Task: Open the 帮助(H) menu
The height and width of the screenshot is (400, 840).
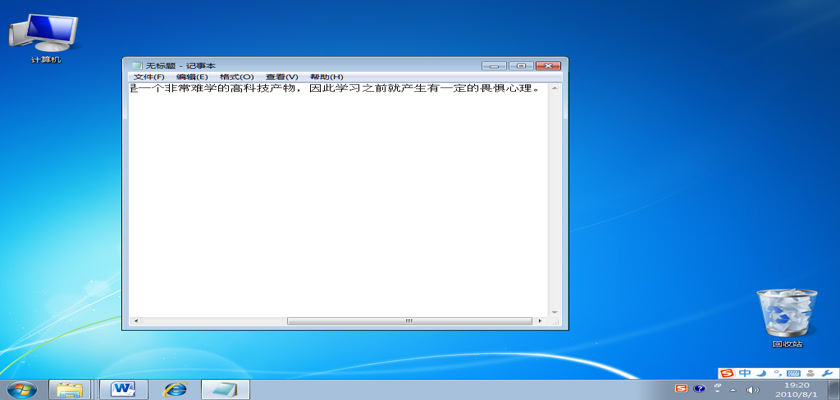Action: coord(326,77)
